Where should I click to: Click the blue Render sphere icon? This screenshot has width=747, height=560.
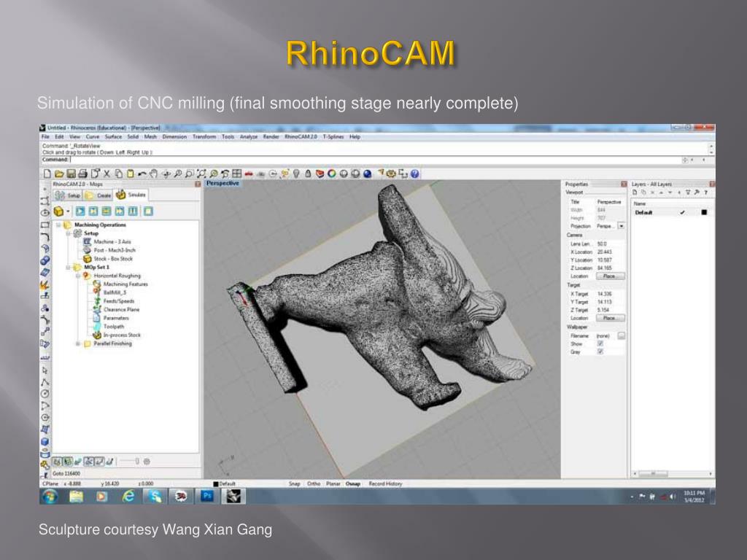[368, 174]
